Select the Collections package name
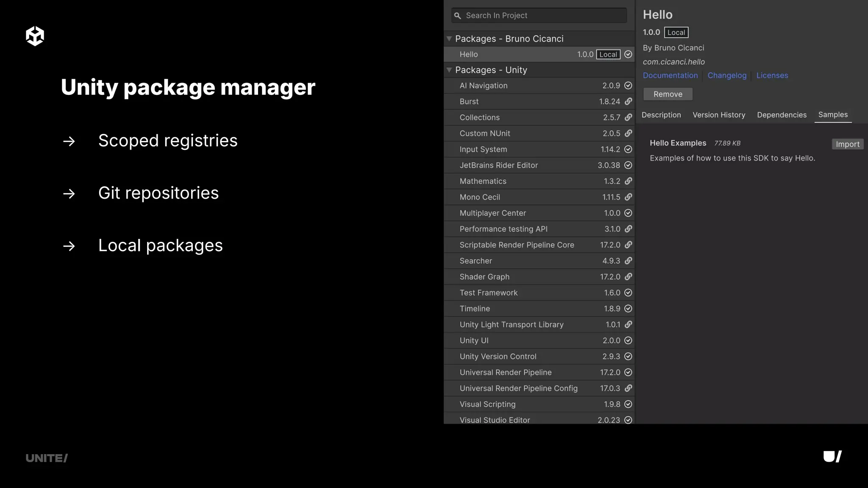The image size is (868, 488). 479,117
